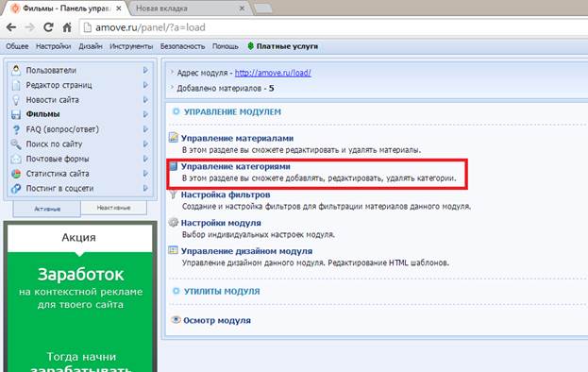Click the Заработок advertisement banner

80,312
